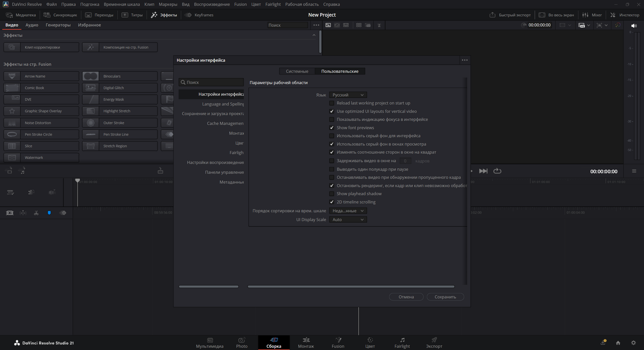The image size is (644, 350).
Task: Toggle Во весь экран full screen viewer
Action: click(x=556, y=15)
